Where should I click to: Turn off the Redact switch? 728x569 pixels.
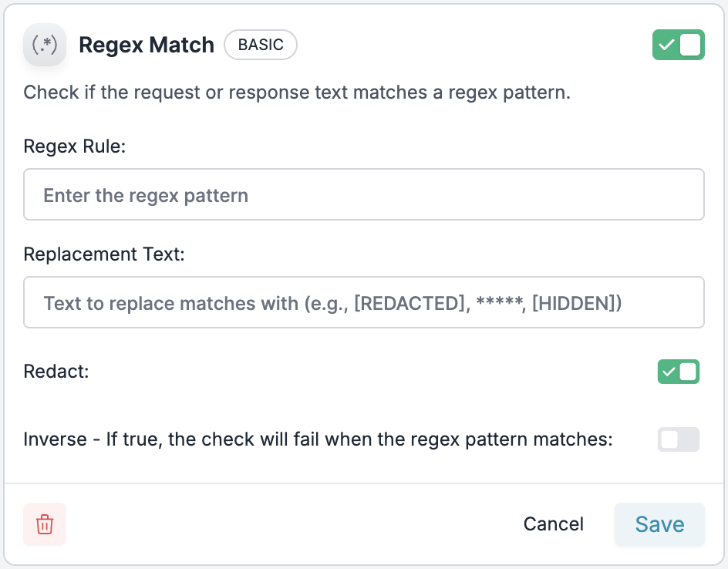pyautogui.click(x=678, y=372)
